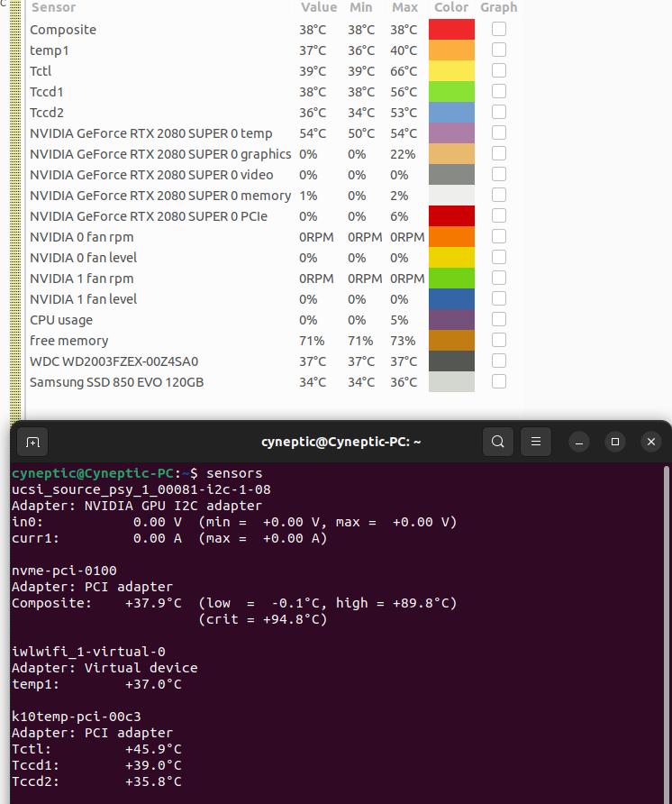The image size is (672, 804).
Task: Select the WDC WD2003FZEX-00Z4SA0 sensor row
Action: pyautogui.click(x=114, y=361)
